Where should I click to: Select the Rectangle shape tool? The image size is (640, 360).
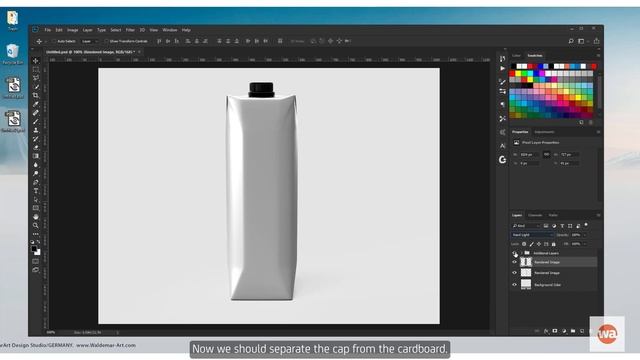[36, 208]
